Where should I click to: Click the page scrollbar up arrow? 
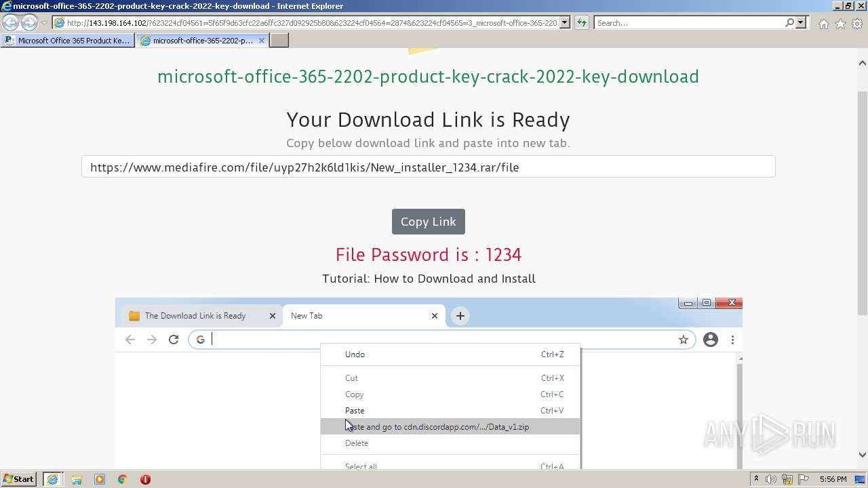point(862,63)
